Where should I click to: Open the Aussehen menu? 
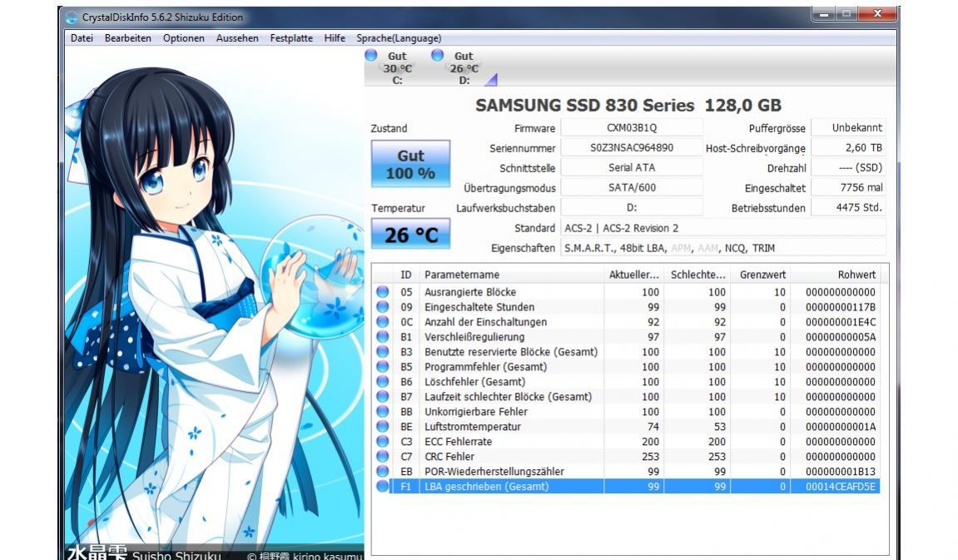click(237, 38)
